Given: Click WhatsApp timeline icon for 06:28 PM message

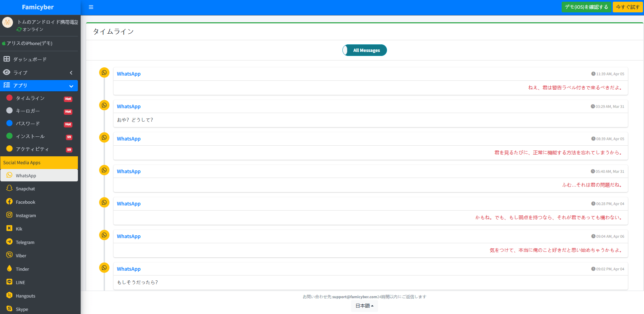Looking at the screenshot, I should point(104,202).
